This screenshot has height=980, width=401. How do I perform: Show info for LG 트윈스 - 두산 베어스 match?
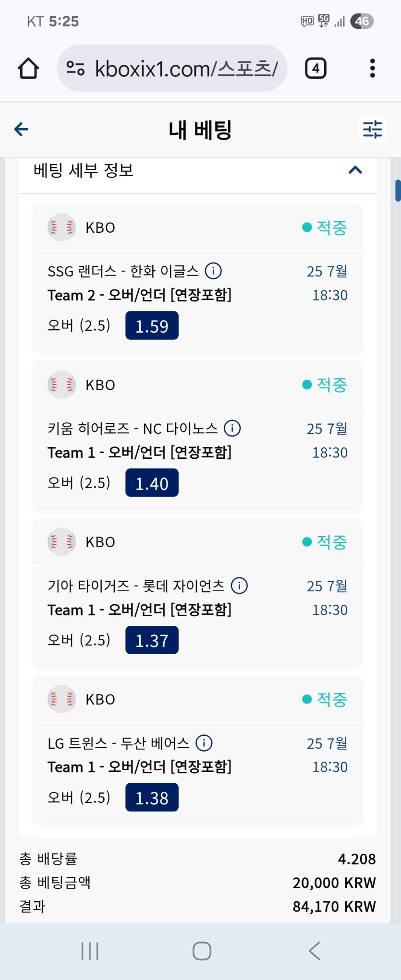[204, 743]
